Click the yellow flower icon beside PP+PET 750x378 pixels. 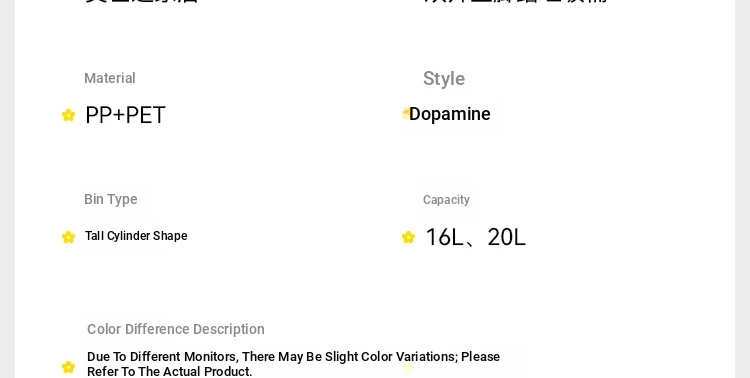[68, 115]
